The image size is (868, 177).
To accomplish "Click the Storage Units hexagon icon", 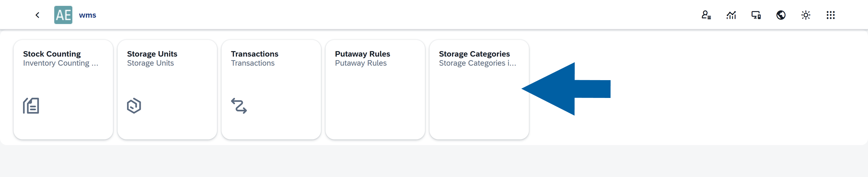I will coord(134,106).
